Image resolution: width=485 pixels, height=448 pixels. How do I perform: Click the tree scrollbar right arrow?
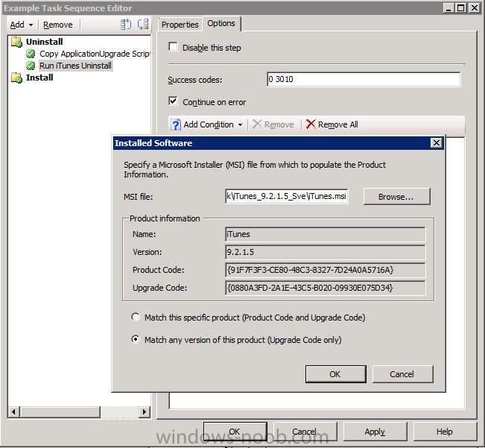click(x=144, y=411)
